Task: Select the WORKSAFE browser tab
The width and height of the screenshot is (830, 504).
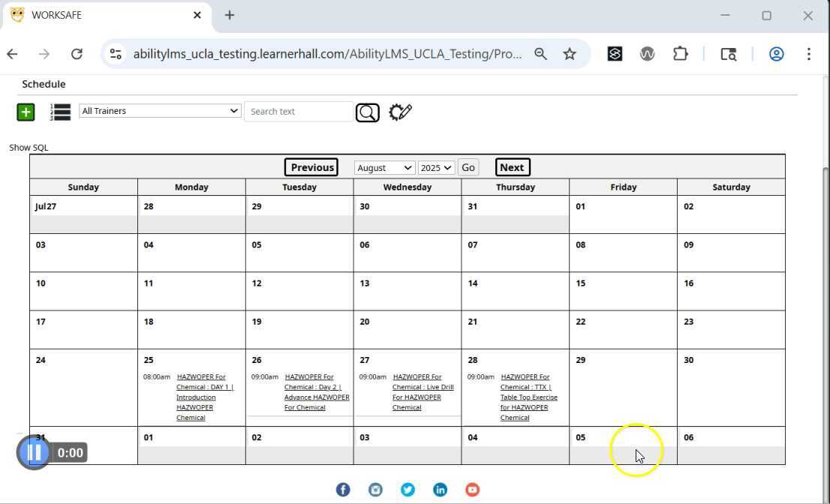Action: [x=105, y=15]
